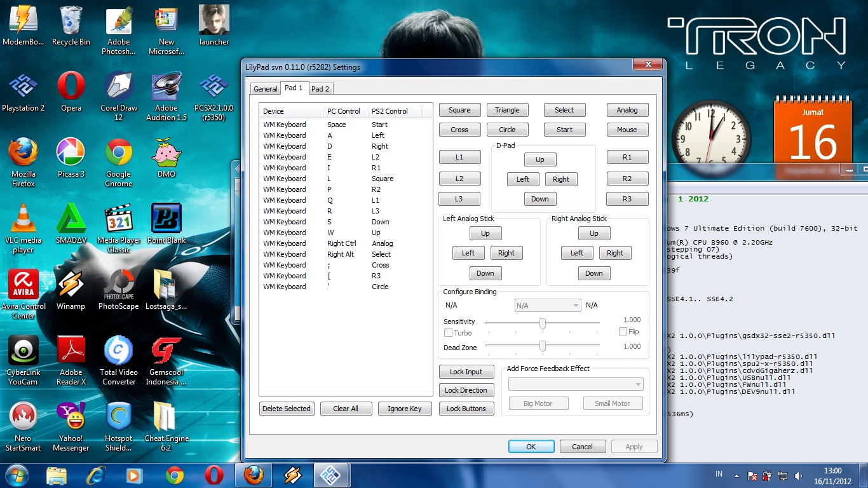Select the DMO desktop icon
The width and height of the screenshot is (868, 488).
tap(166, 158)
